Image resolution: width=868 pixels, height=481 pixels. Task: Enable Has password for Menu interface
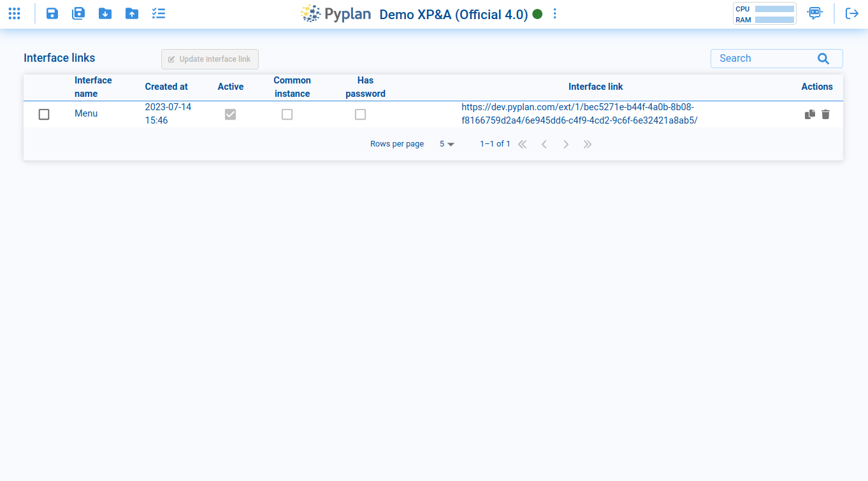coord(360,114)
